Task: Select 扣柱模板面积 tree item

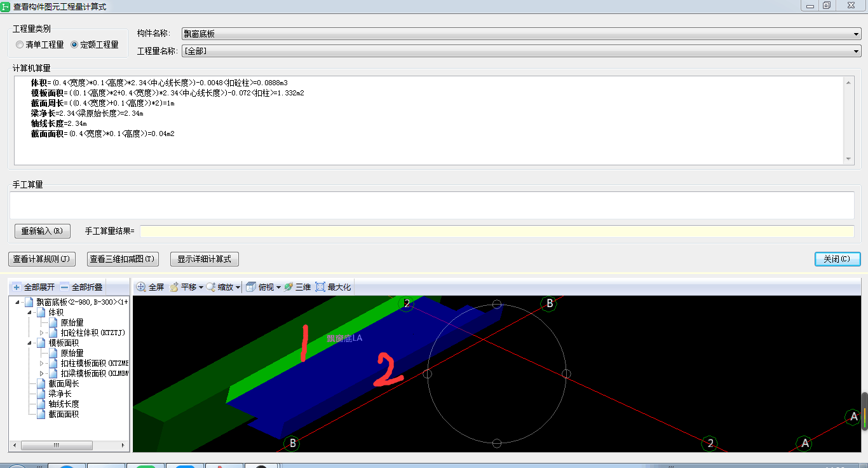Action: tap(95, 363)
